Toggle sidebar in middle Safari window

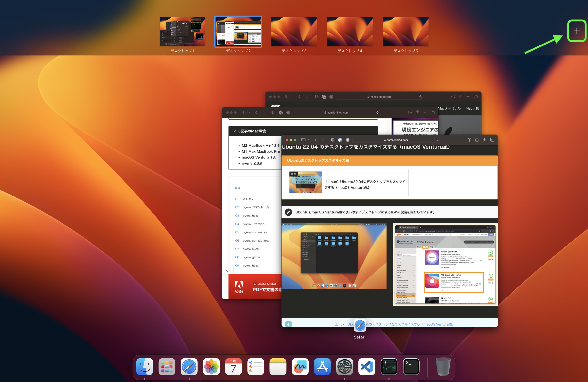point(244,113)
